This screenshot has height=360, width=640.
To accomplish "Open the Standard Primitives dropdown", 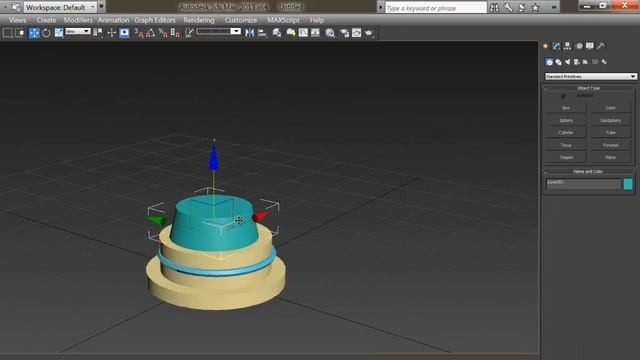I will coord(591,76).
